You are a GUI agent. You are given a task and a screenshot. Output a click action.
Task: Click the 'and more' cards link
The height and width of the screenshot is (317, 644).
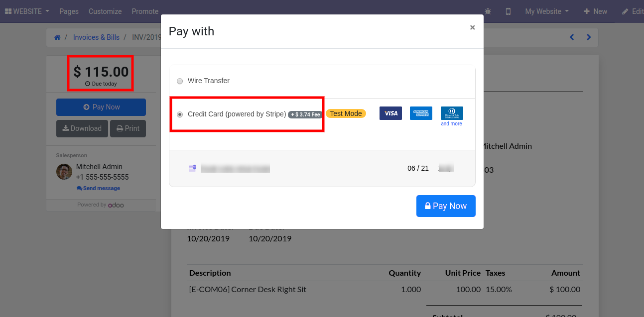[x=451, y=123]
